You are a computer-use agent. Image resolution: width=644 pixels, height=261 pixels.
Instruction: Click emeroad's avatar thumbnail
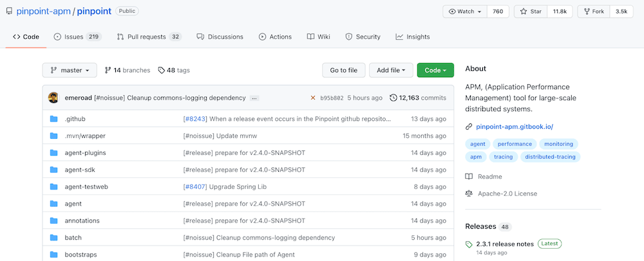tap(53, 98)
